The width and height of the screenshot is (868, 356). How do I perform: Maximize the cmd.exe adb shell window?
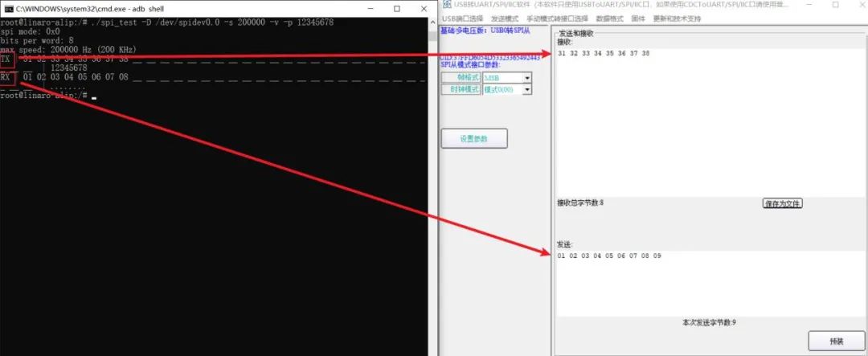397,9
